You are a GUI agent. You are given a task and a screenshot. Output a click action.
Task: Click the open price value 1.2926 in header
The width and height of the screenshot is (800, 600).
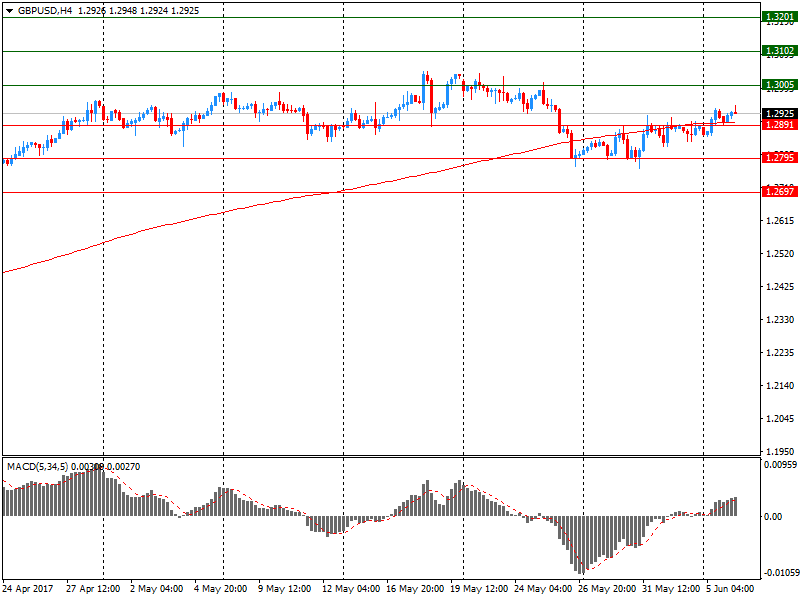[x=92, y=11]
